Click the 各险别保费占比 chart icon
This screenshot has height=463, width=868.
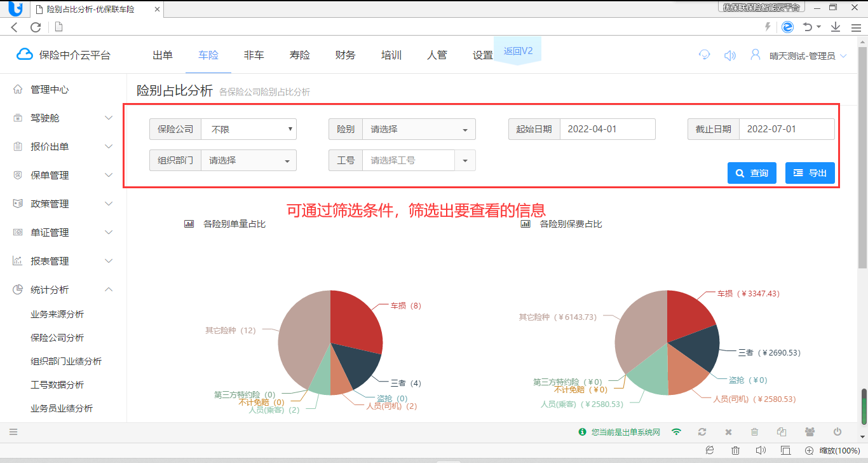pyautogui.click(x=526, y=224)
